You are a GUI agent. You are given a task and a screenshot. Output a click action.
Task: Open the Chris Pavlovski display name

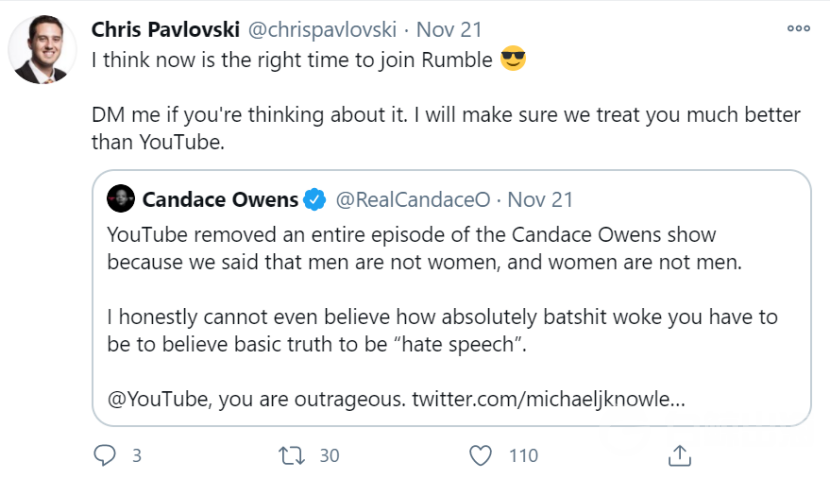click(164, 29)
